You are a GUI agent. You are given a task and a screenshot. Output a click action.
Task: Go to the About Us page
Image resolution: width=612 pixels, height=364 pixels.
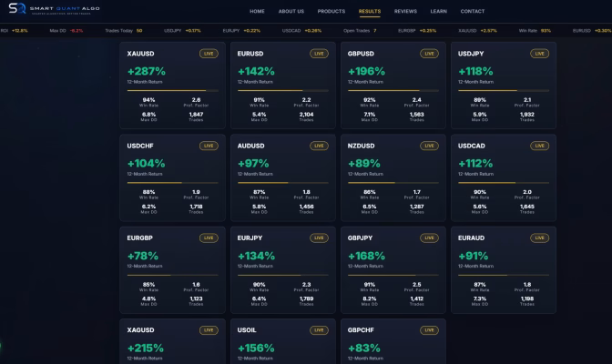point(291,11)
